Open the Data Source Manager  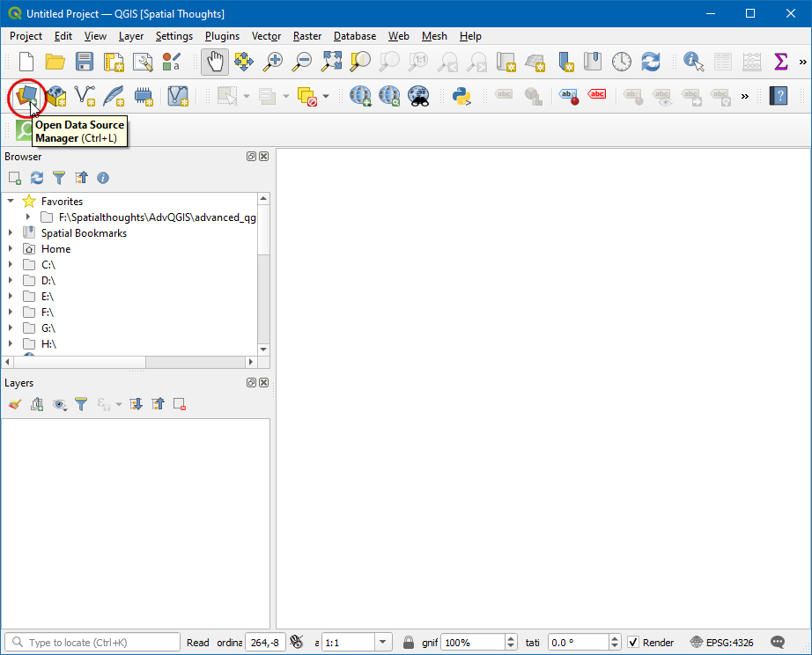click(28, 95)
